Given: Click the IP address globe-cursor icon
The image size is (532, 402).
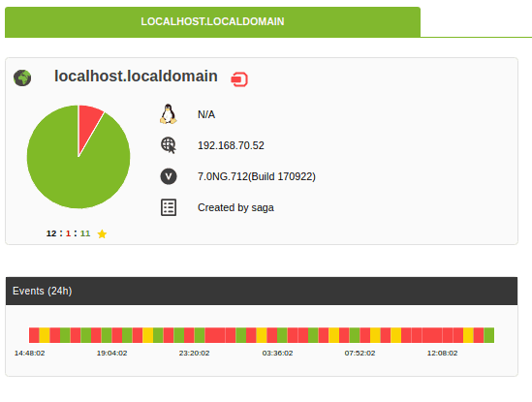Looking at the screenshot, I should pos(169,145).
